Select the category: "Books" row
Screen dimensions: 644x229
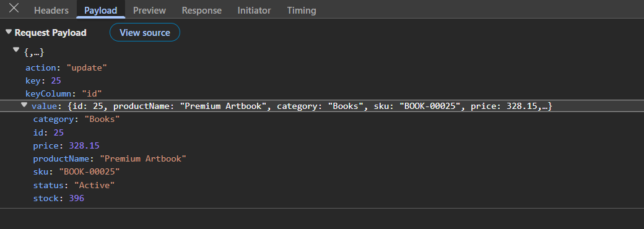pyautogui.click(x=76, y=119)
